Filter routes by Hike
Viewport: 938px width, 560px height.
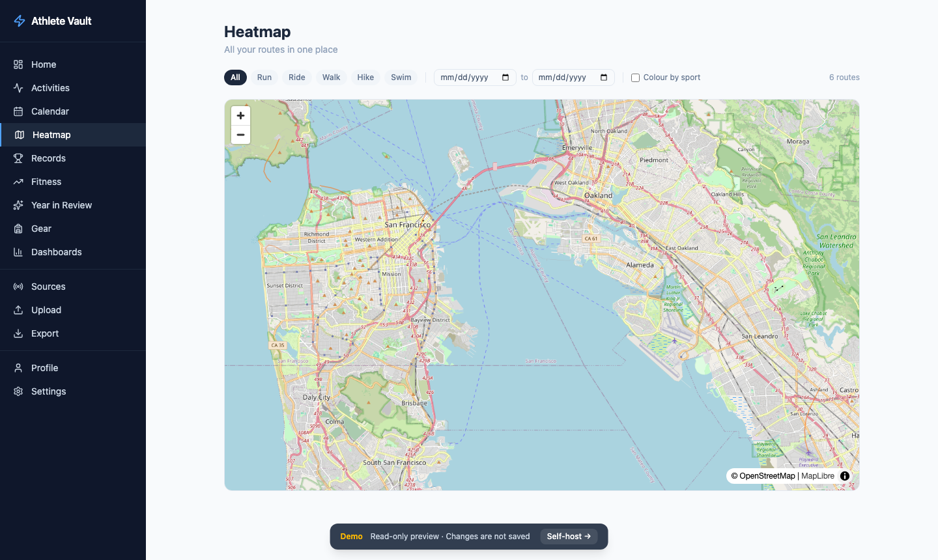tap(365, 77)
